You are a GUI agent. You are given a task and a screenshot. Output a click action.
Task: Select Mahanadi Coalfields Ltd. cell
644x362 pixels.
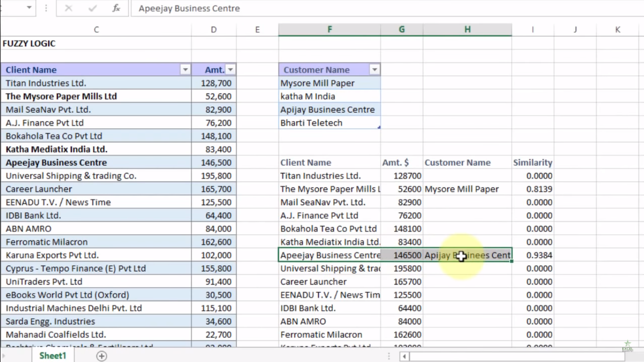point(96,335)
